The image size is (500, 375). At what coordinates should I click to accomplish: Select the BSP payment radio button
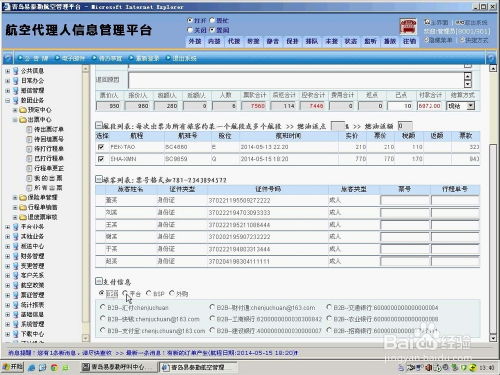point(149,293)
